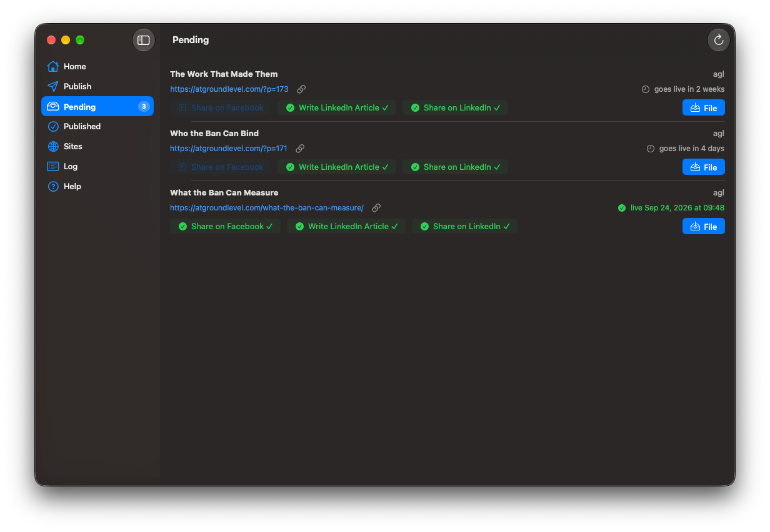The image size is (770, 532).
Task: Copy link icon for What the Ban Can Measure
Action: pyautogui.click(x=376, y=208)
